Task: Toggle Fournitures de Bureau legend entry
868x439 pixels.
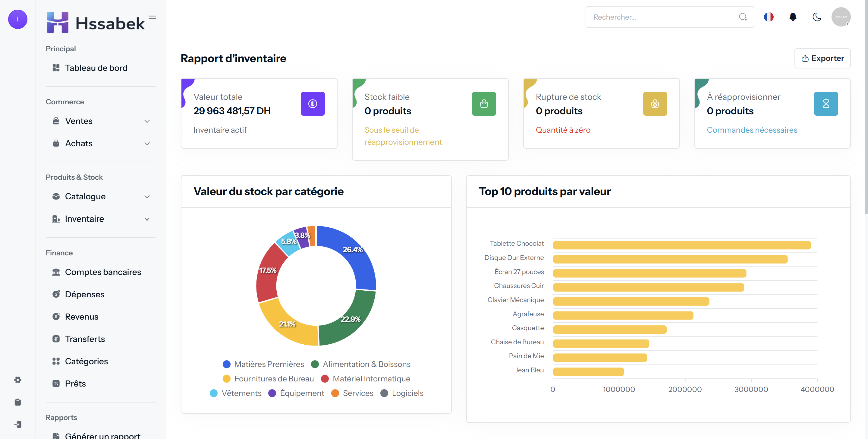Action: 268,379
